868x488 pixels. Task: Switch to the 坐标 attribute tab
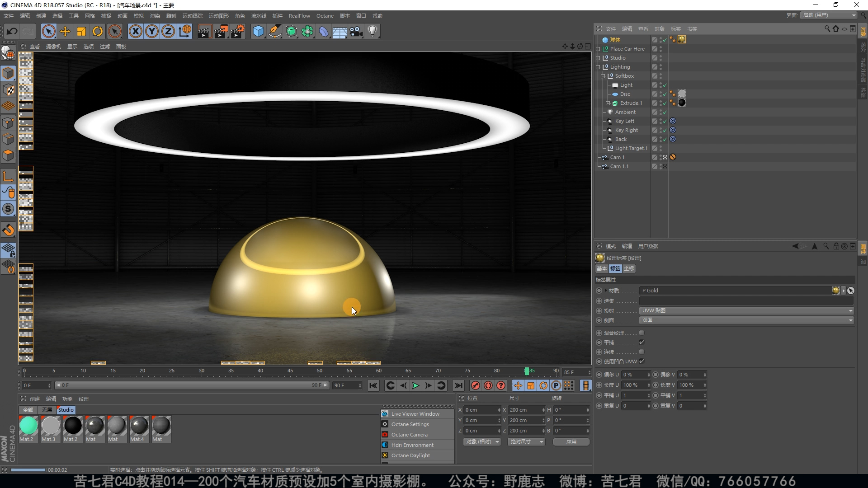(x=629, y=268)
